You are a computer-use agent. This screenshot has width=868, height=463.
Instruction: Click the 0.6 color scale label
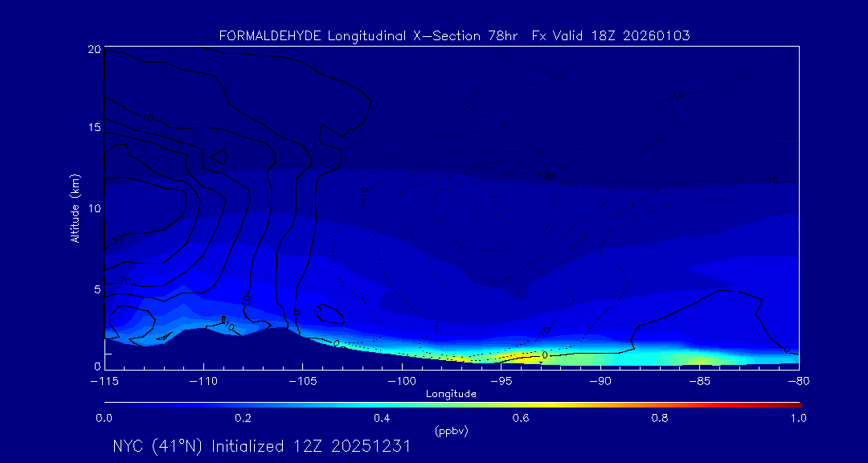pos(520,418)
